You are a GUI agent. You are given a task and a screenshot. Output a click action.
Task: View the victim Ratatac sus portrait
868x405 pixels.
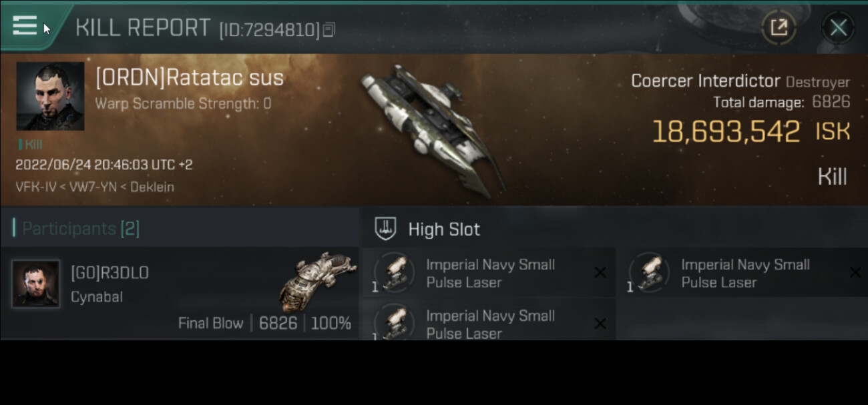pos(50,96)
